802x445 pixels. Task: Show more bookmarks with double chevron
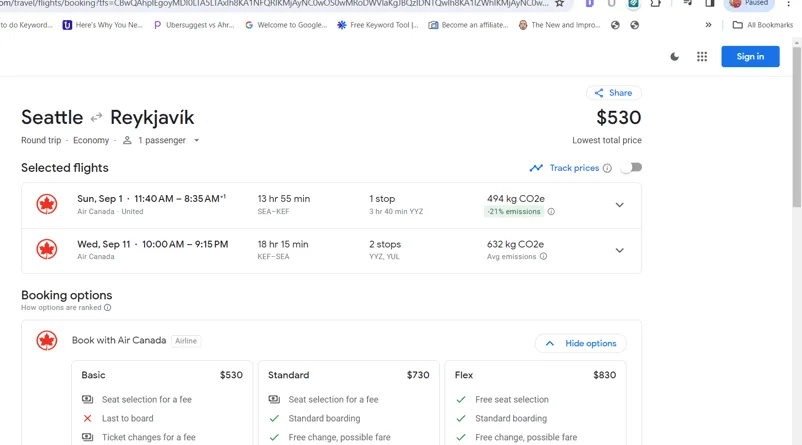pos(708,25)
